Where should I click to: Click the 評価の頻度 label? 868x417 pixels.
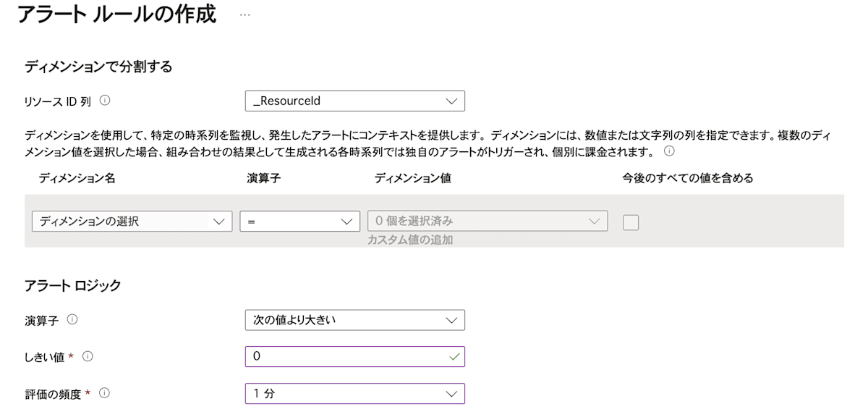pyautogui.click(x=53, y=393)
